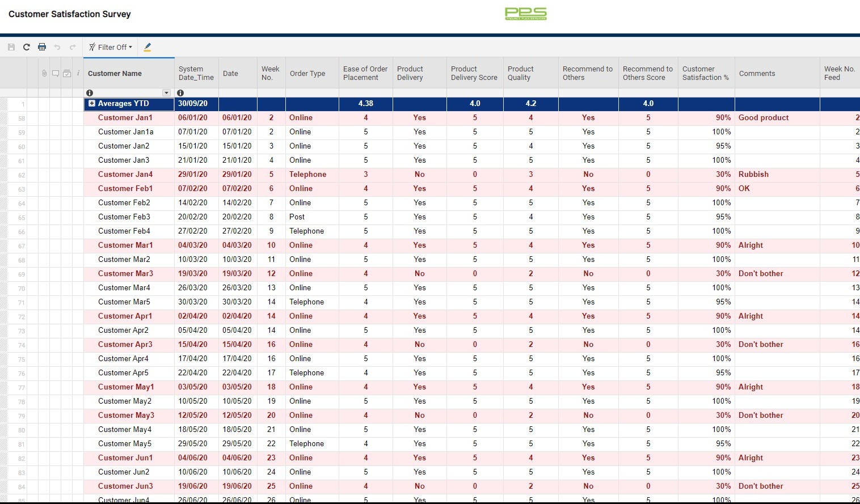Image resolution: width=860 pixels, height=504 pixels.
Task: Select the Customer Jan4 name cell
Action: 125,175
